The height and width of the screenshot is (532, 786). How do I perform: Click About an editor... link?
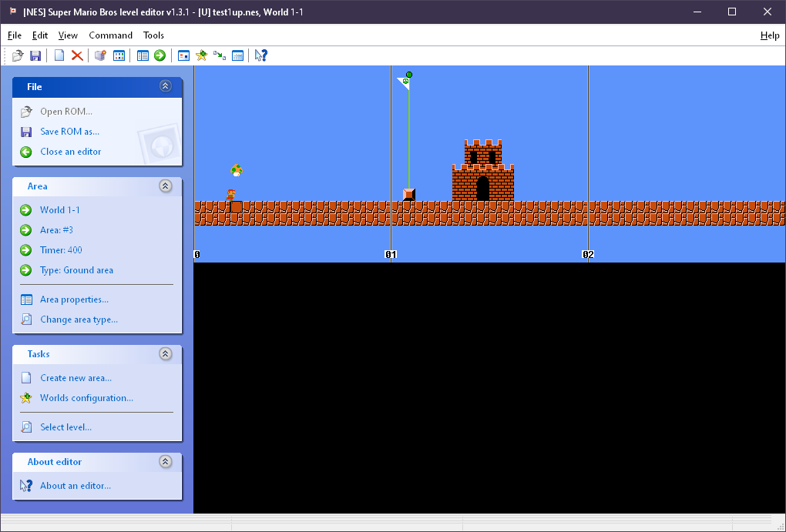[x=76, y=486]
